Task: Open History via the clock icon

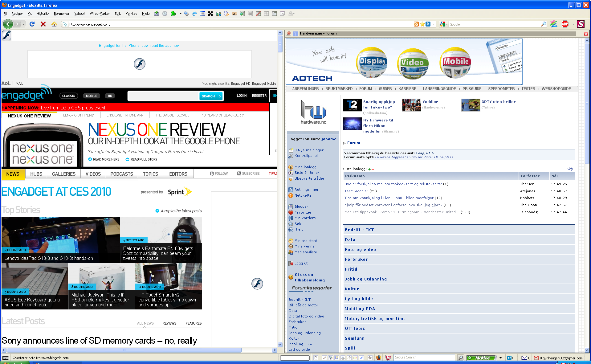Action: [x=165, y=14]
